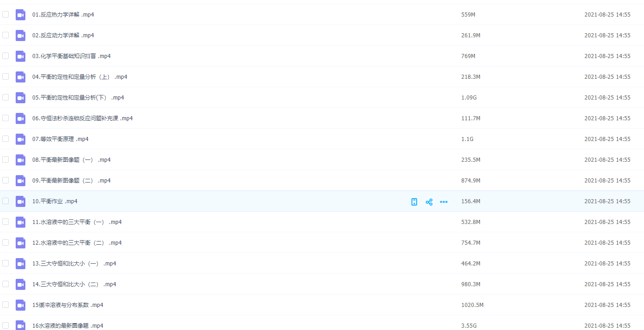Viewport: 644px width, 330px height.
Task: Click video icon beside 07.等效平衡原理.mp4
Action: [x=20, y=139]
